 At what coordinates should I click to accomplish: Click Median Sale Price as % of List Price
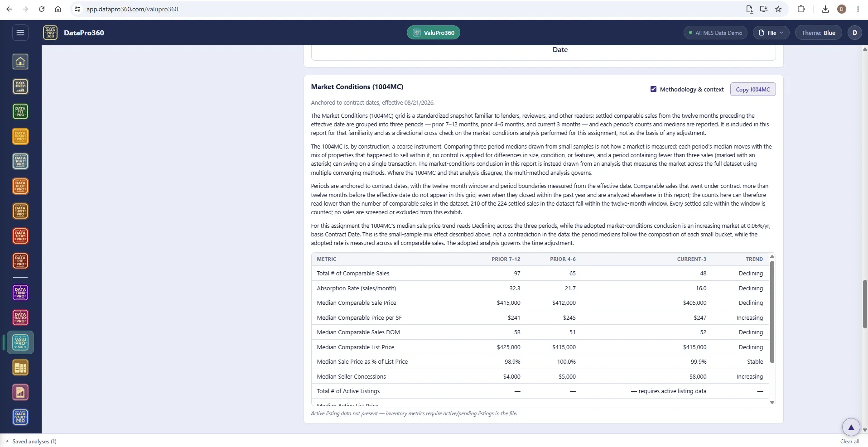tap(362, 361)
